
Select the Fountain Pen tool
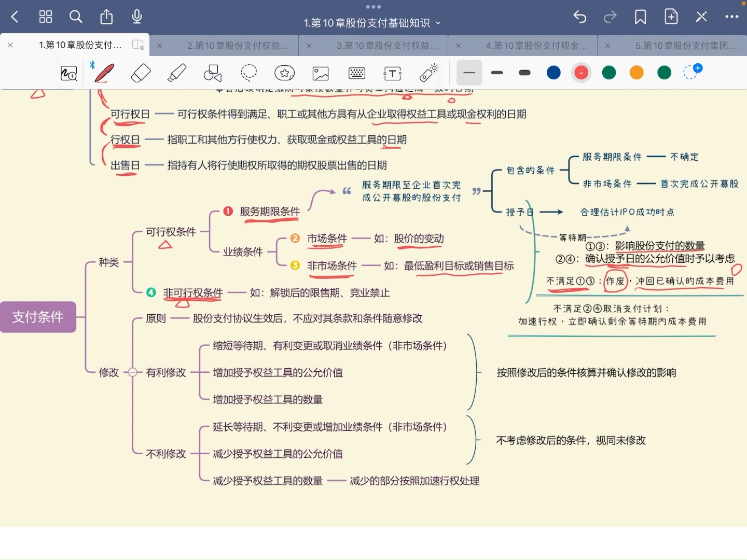click(103, 73)
